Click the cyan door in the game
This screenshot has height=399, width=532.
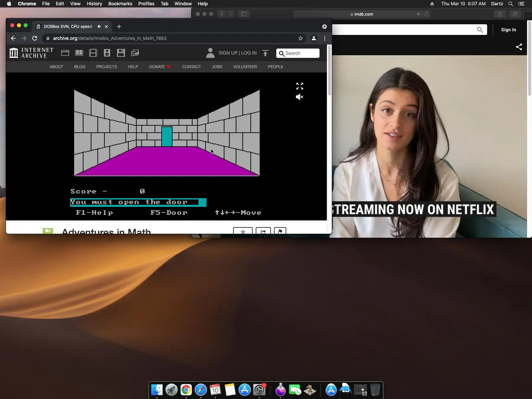pos(167,136)
